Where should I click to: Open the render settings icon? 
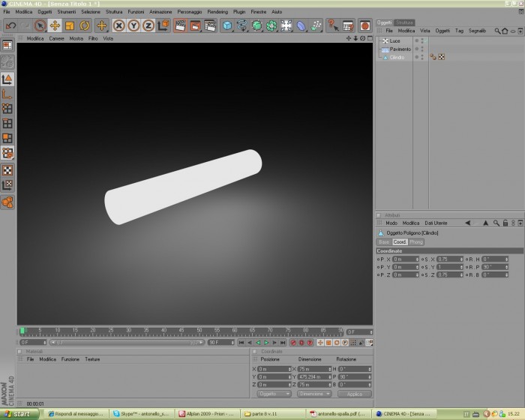(x=210, y=25)
